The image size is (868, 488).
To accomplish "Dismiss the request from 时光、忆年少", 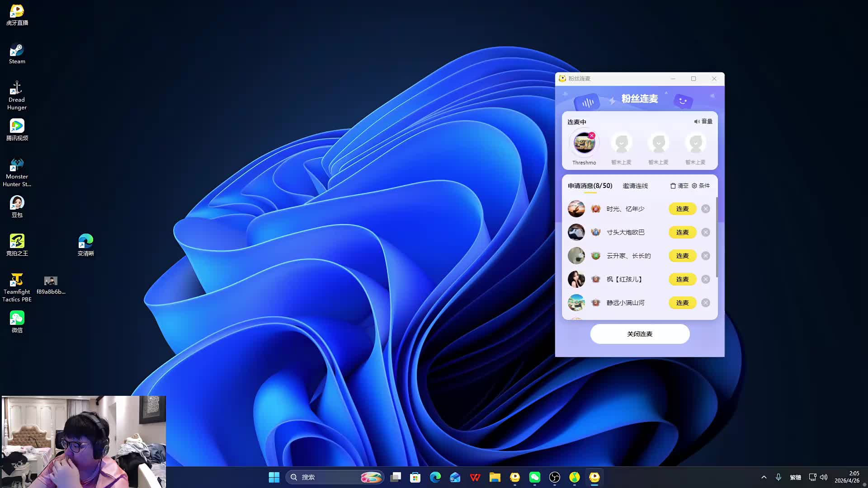I will pyautogui.click(x=705, y=209).
